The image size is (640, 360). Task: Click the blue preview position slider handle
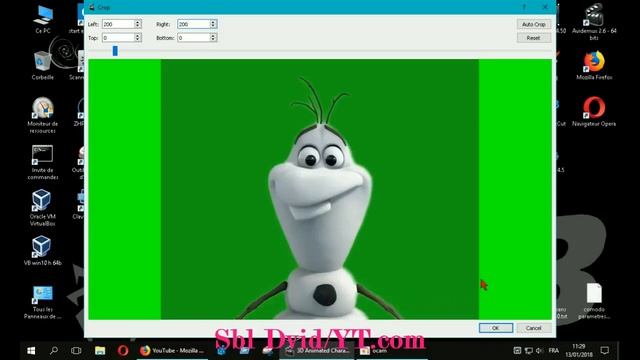click(x=115, y=51)
